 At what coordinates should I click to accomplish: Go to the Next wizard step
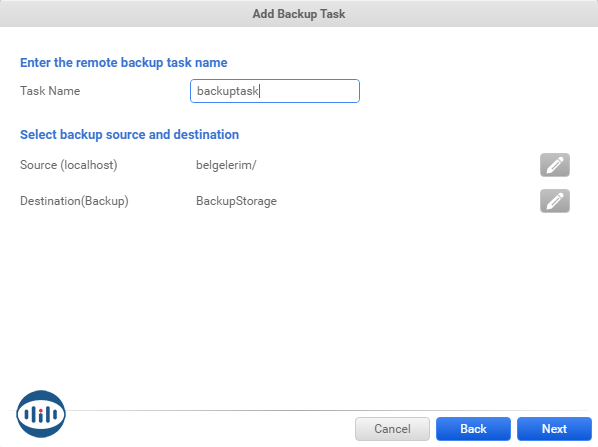click(x=554, y=429)
